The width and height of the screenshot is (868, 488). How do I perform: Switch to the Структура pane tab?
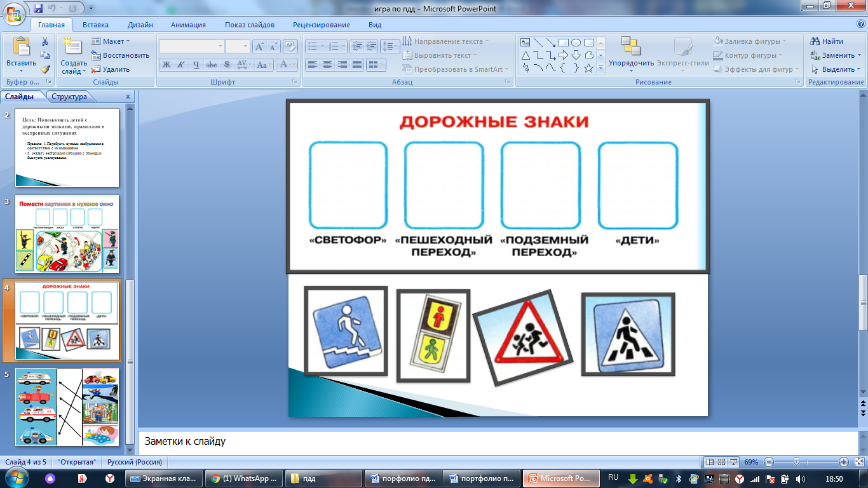69,97
